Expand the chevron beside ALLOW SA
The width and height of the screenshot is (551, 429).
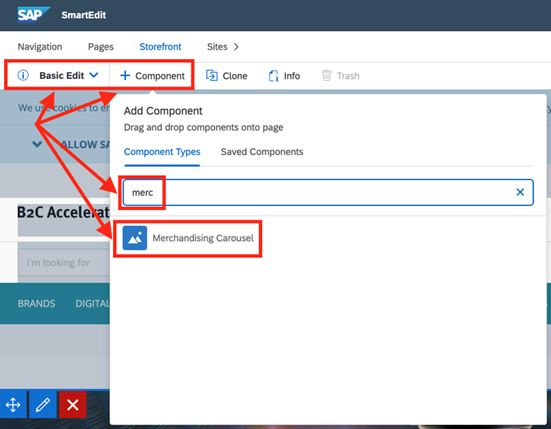click(x=37, y=144)
